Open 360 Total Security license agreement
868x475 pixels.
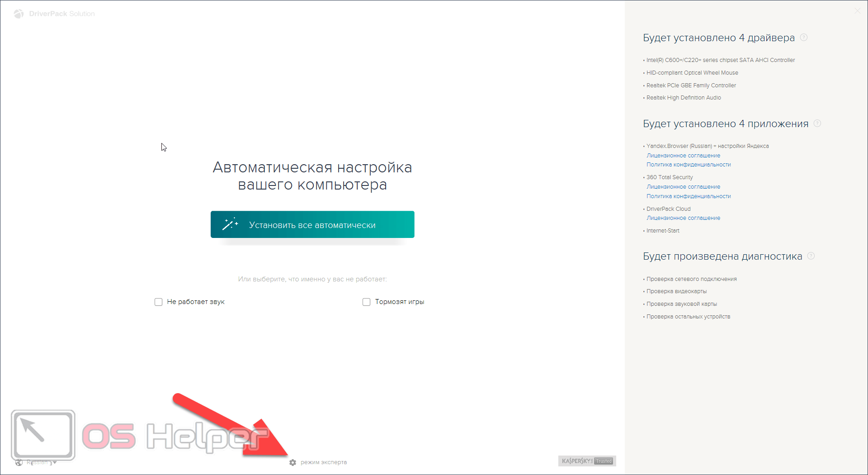683,187
